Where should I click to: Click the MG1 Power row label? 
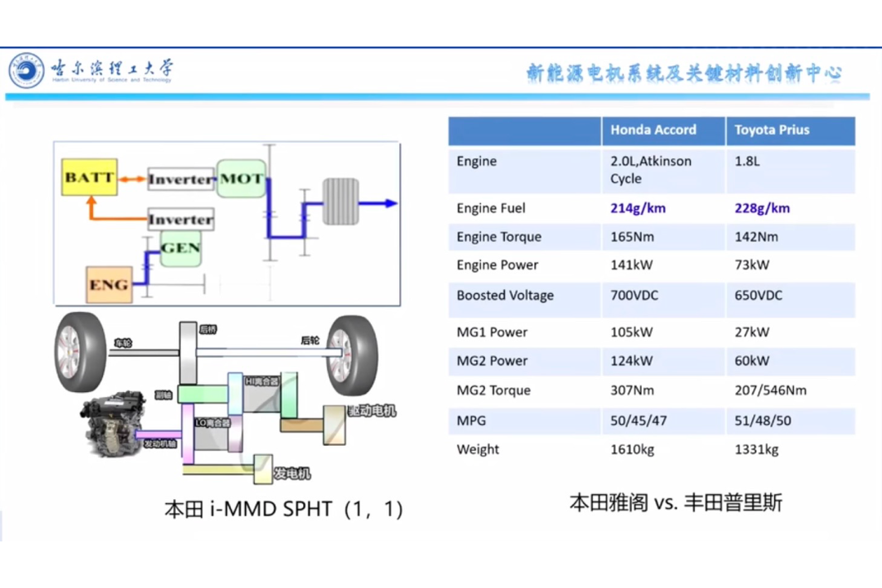[492, 332]
